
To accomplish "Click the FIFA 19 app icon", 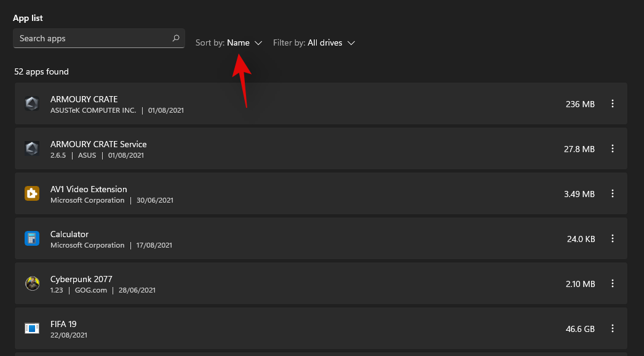I will (x=32, y=329).
